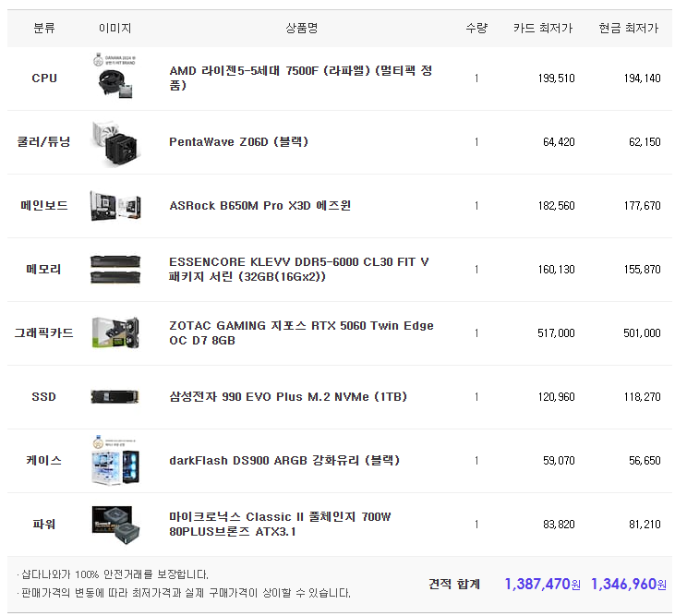Click cash price 118,270 for SSD
This screenshot has width=675, height=616.
pos(642,396)
